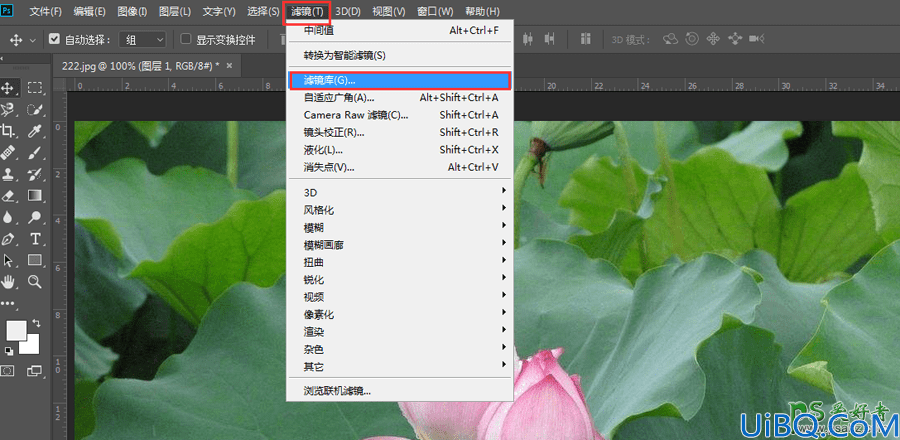Select the Gradient tool
Screen dimensions: 900x440
[x=35, y=196]
